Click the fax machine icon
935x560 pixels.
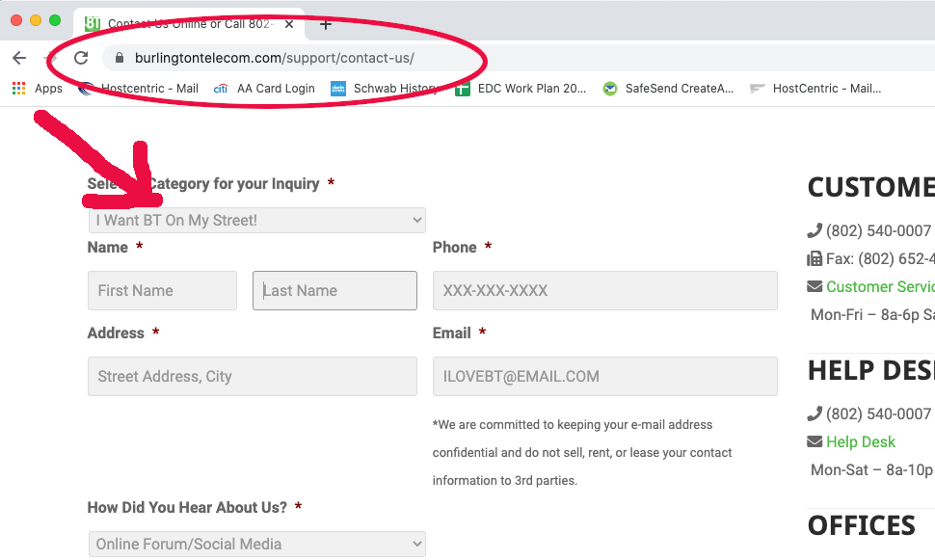[x=815, y=259]
